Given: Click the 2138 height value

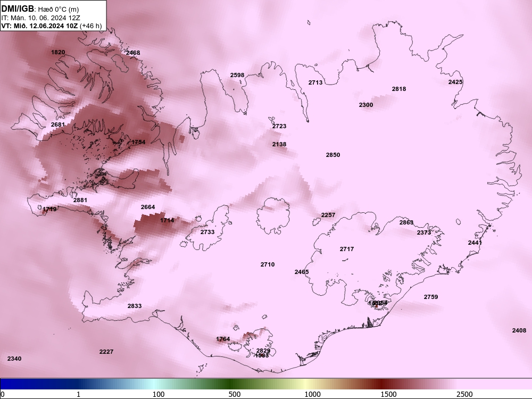Looking at the screenshot, I should (279, 144).
